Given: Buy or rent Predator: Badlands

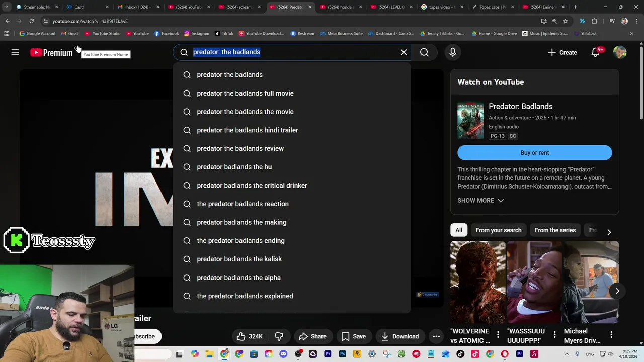Looking at the screenshot, I should tap(534, 153).
